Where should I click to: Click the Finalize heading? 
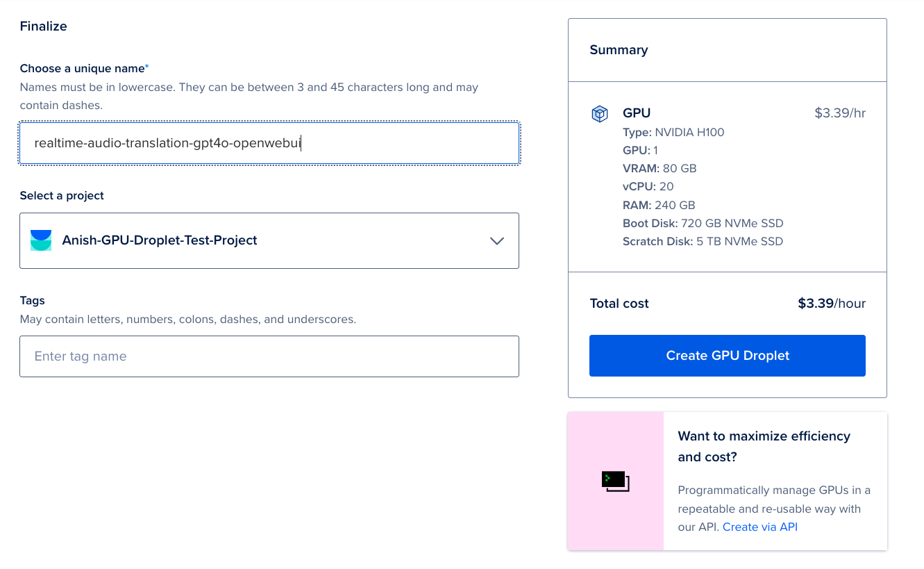pyautogui.click(x=44, y=26)
